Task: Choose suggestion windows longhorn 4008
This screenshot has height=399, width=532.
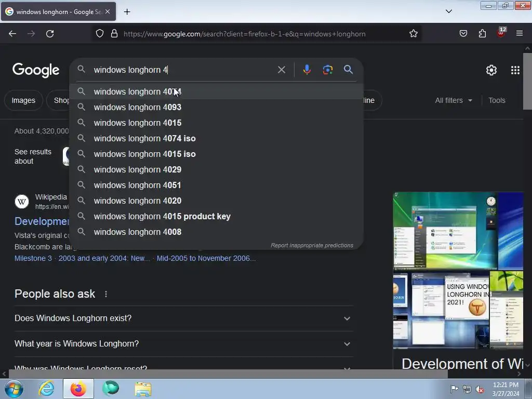Action: click(x=217, y=232)
